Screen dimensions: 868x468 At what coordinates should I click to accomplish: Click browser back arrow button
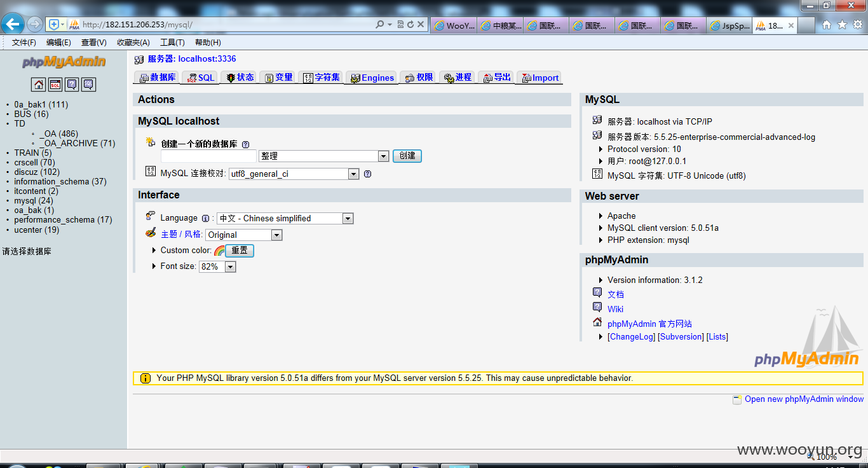[13, 24]
